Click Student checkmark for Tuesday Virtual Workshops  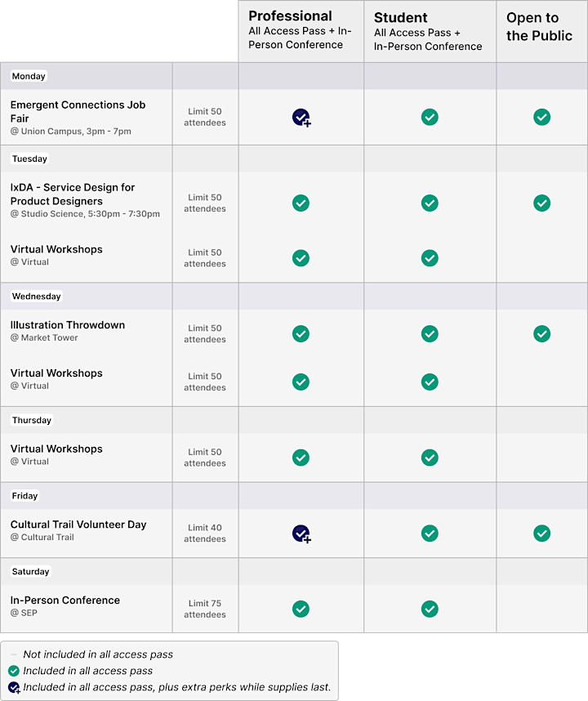(430, 258)
